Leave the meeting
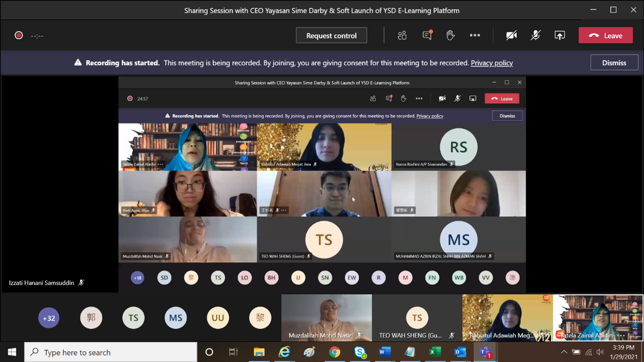 [x=605, y=35]
